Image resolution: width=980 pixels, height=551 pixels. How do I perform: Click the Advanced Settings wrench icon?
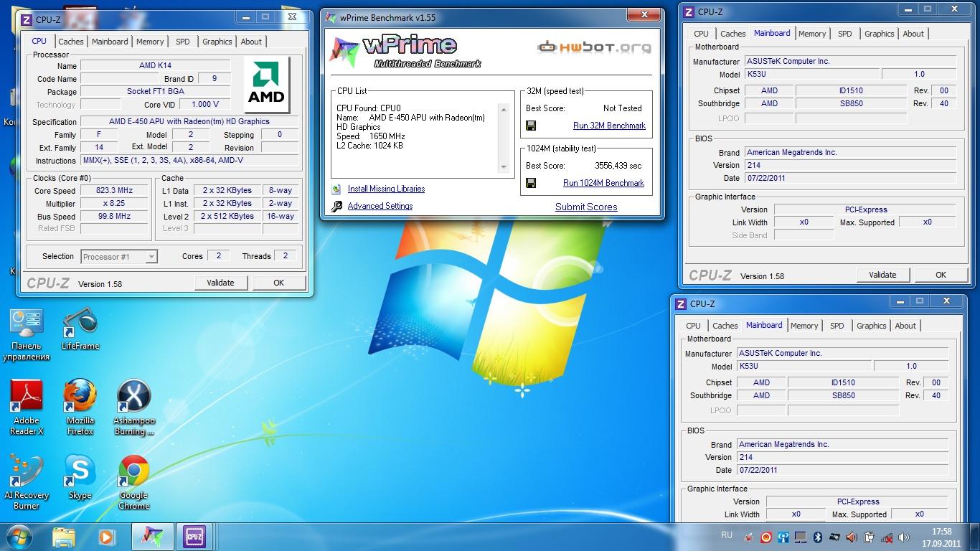[336, 207]
